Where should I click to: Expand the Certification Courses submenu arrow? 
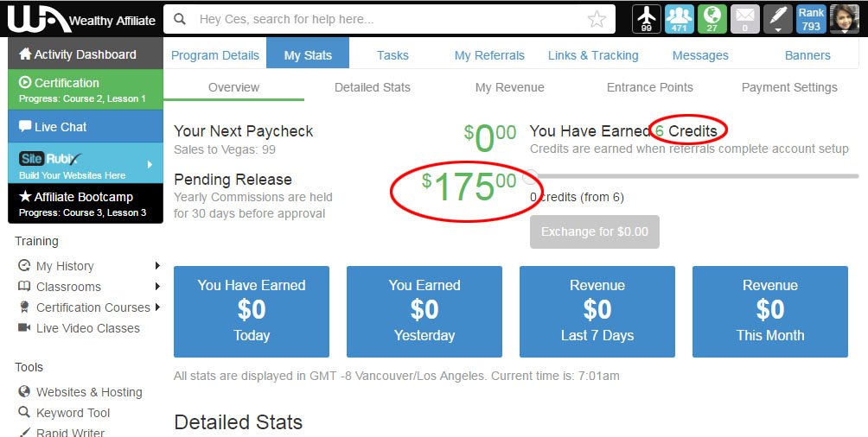[x=157, y=307]
